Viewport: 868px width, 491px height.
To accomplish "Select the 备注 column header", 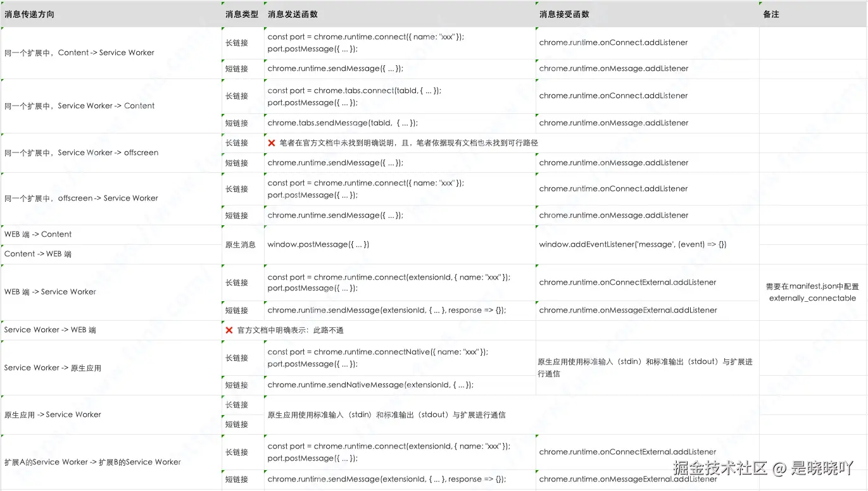I will pyautogui.click(x=770, y=14).
